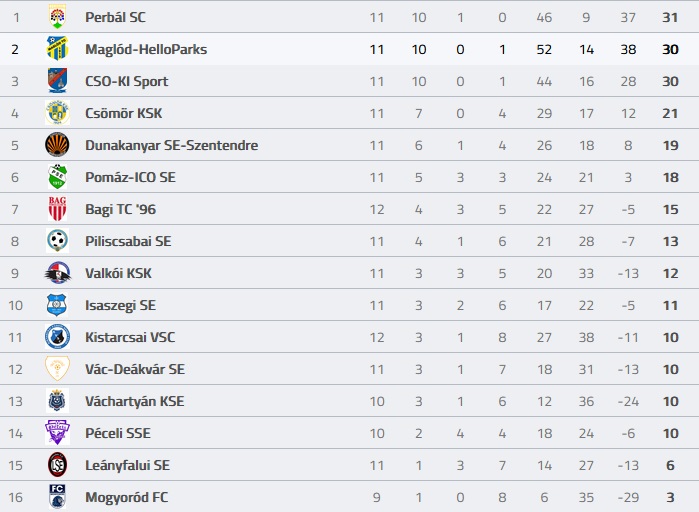
Task: Click the Perbál SC team name
Action: coord(115,17)
